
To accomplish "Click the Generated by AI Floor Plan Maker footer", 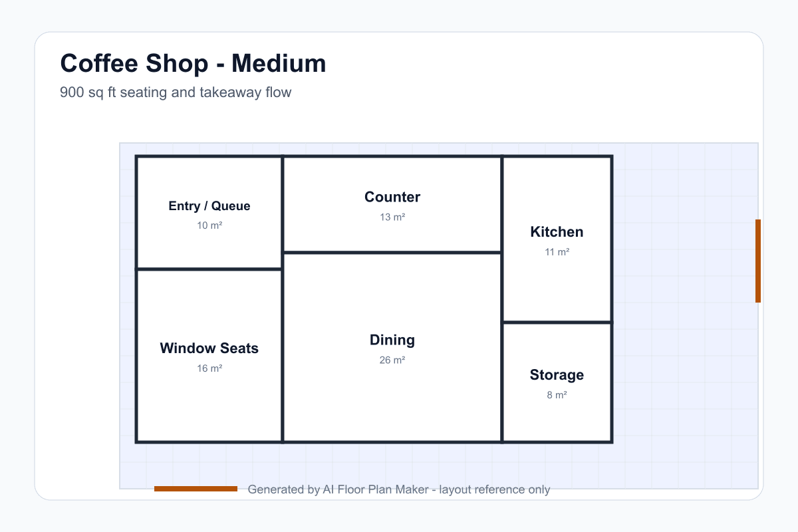I will point(399,489).
